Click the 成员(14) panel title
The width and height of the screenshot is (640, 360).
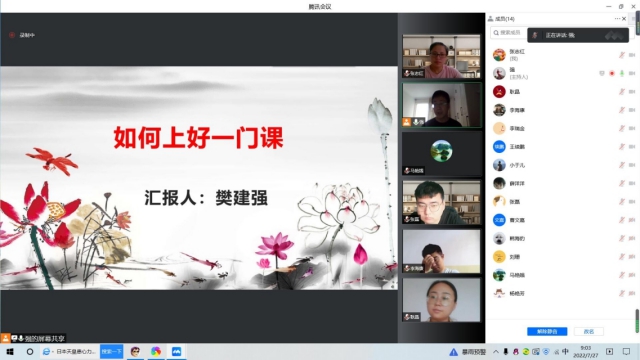click(x=504, y=19)
